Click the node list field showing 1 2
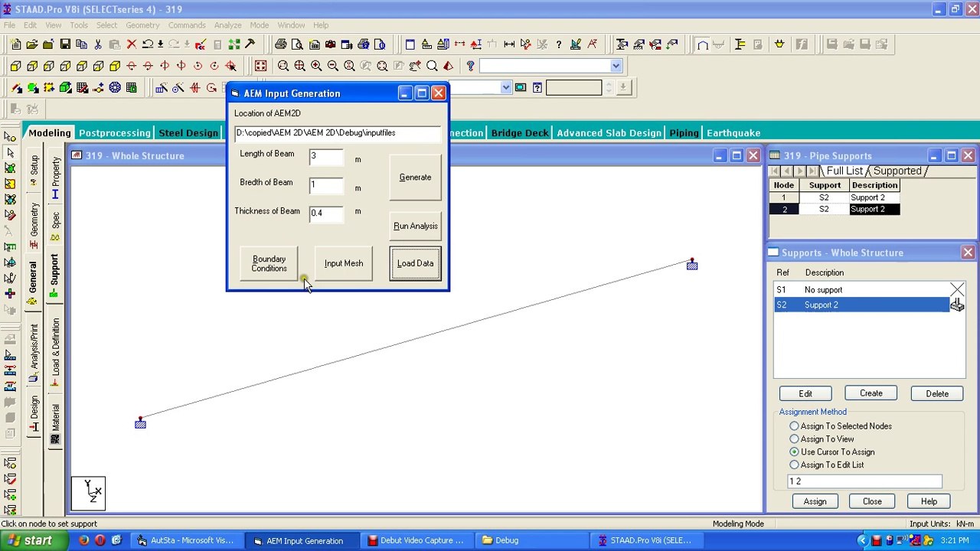Image resolution: width=980 pixels, height=551 pixels. tap(865, 481)
